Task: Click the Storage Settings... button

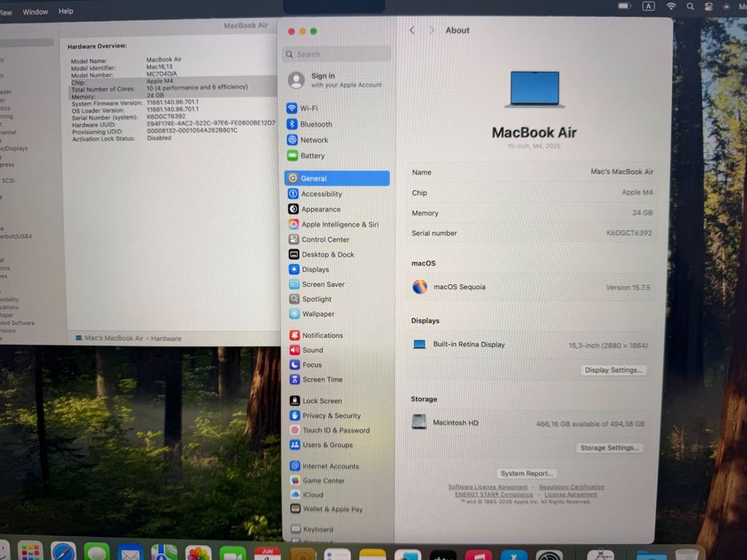Action: click(x=608, y=448)
